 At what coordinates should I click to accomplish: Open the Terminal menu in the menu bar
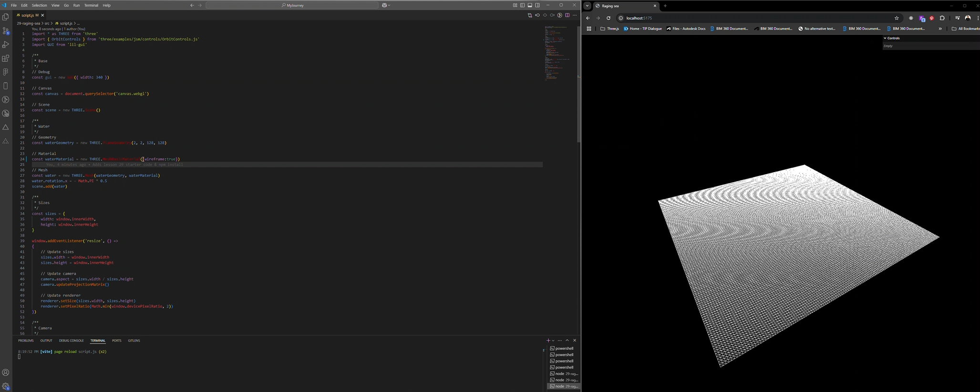pos(91,5)
